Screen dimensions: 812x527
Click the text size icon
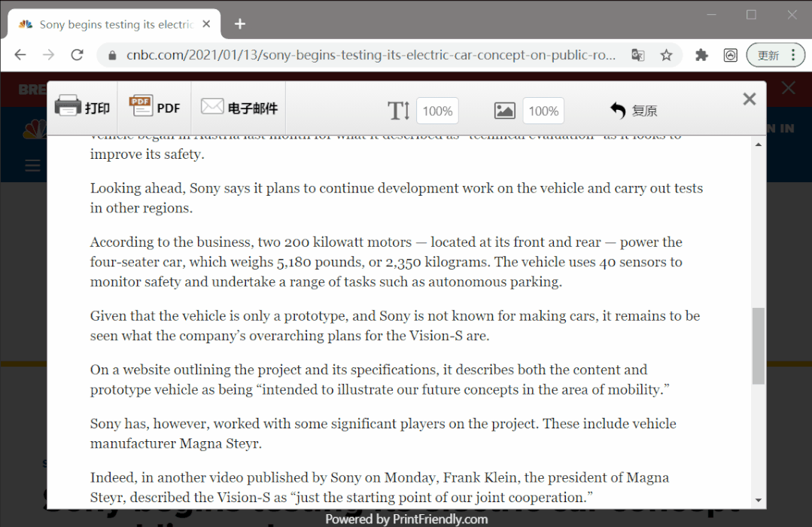click(x=399, y=111)
